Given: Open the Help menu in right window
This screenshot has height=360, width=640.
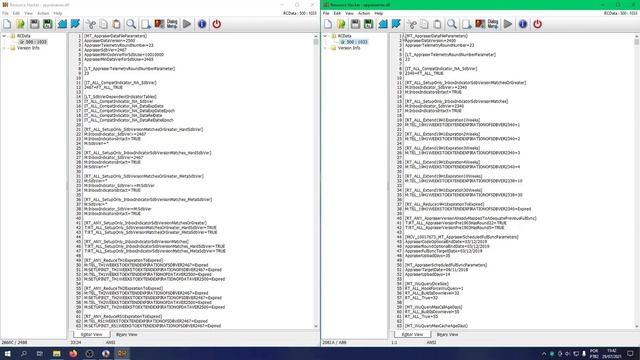Looking at the screenshot, I should click(x=379, y=13).
